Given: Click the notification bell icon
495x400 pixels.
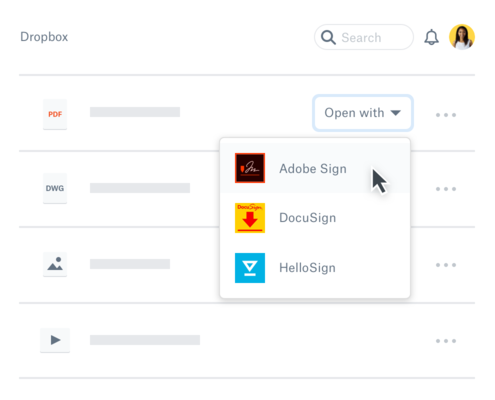Looking at the screenshot, I should point(431,37).
